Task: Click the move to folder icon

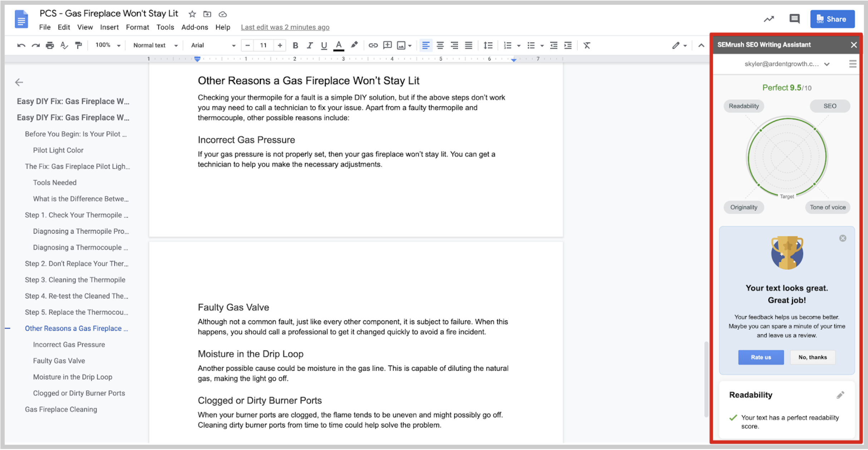Action: [207, 14]
